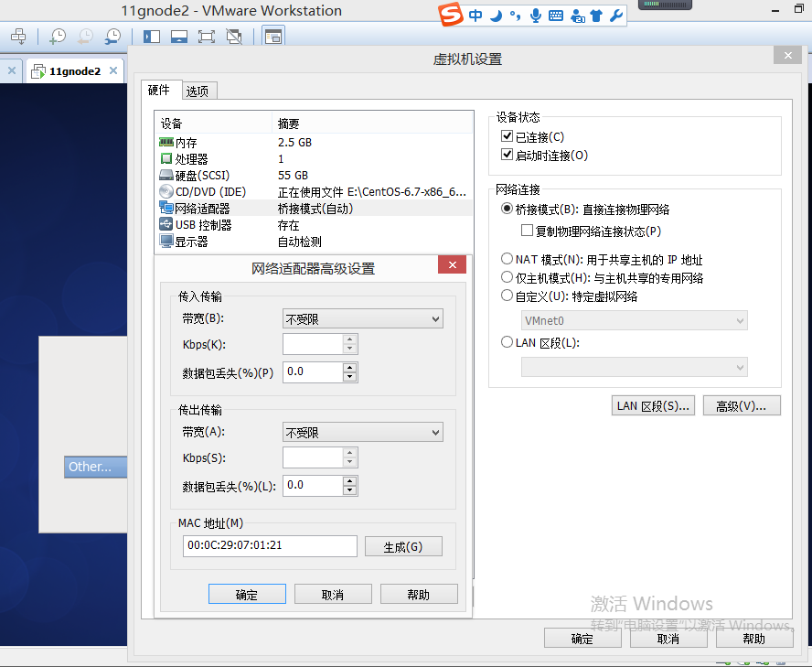Toggle the 启动时连接(O) checkbox
Screen dimensions: 812x667
[507, 155]
